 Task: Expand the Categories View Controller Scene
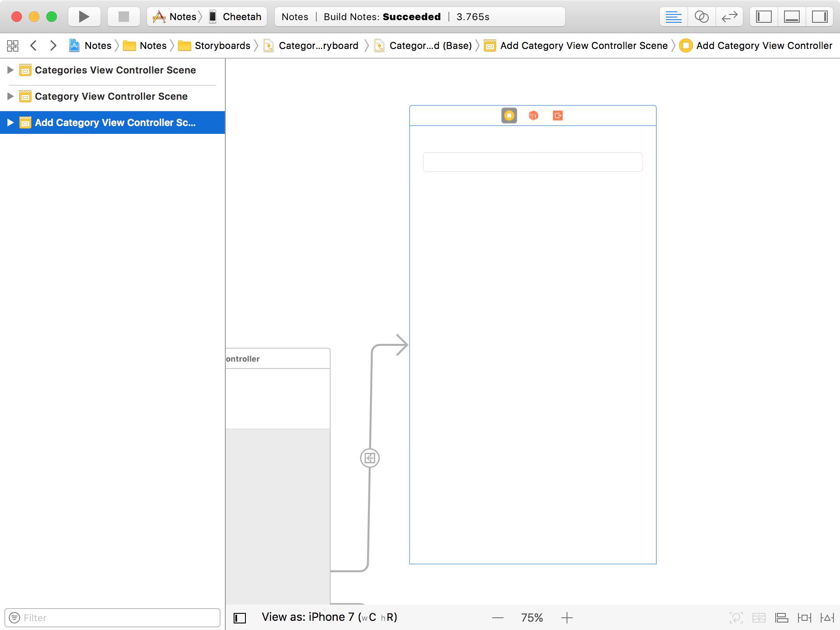[x=10, y=70]
